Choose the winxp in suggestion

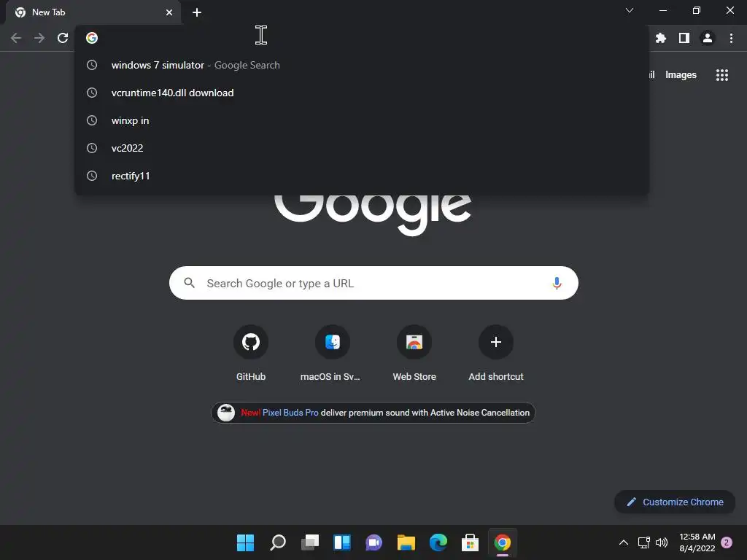coord(362,120)
